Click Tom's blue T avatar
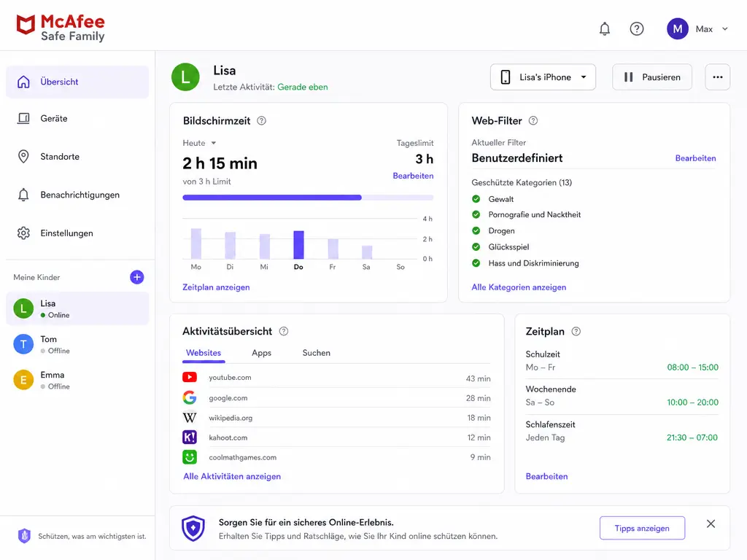747x560 pixels. (x=23, y=344)
